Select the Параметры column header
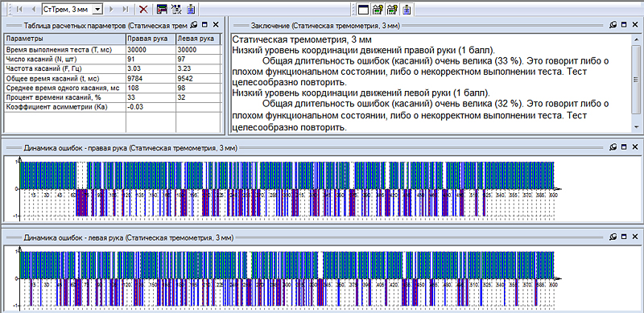644x313 pixels. coord(65,39)
